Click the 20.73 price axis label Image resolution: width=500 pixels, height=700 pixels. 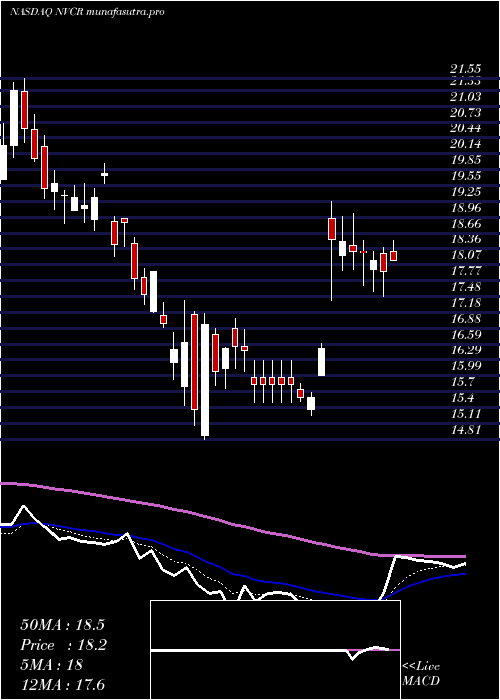[466, 113]
